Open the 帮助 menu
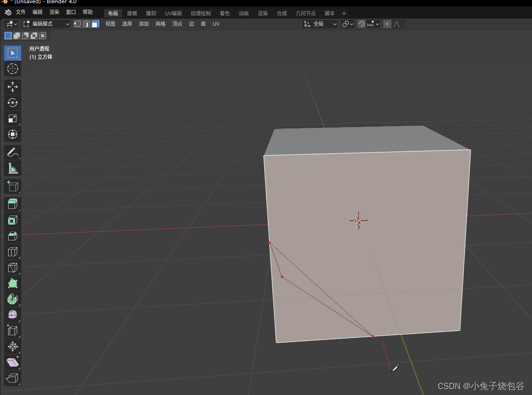 tap(88, 12)
